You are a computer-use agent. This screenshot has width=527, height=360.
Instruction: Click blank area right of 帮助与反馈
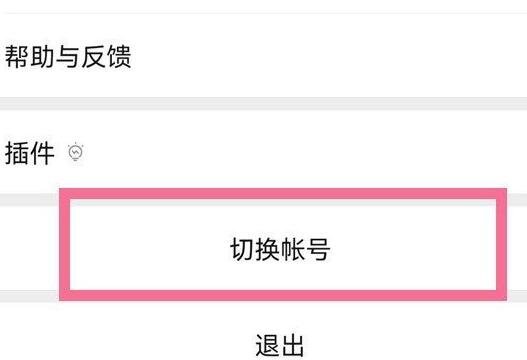[329, 56]
